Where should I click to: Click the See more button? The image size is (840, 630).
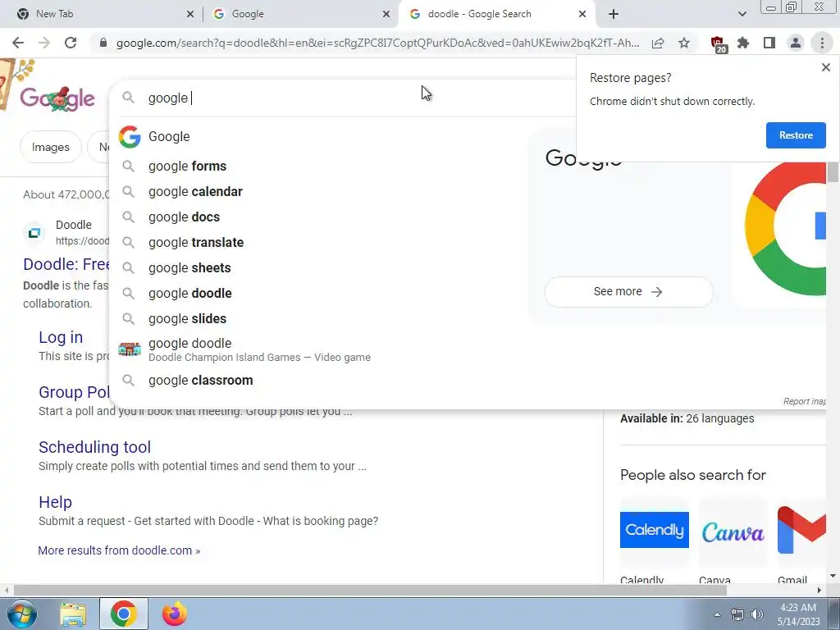pyautogui.click(x=629, y=291)
